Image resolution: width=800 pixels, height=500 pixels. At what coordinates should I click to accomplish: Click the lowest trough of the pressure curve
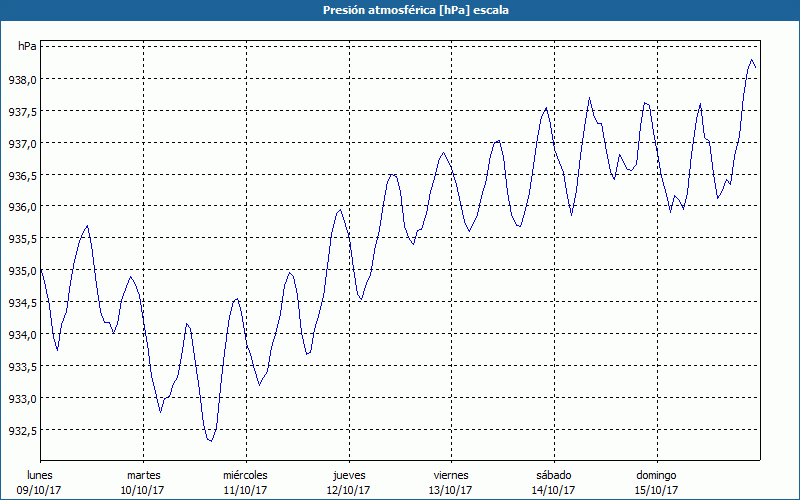pos(209,441)
